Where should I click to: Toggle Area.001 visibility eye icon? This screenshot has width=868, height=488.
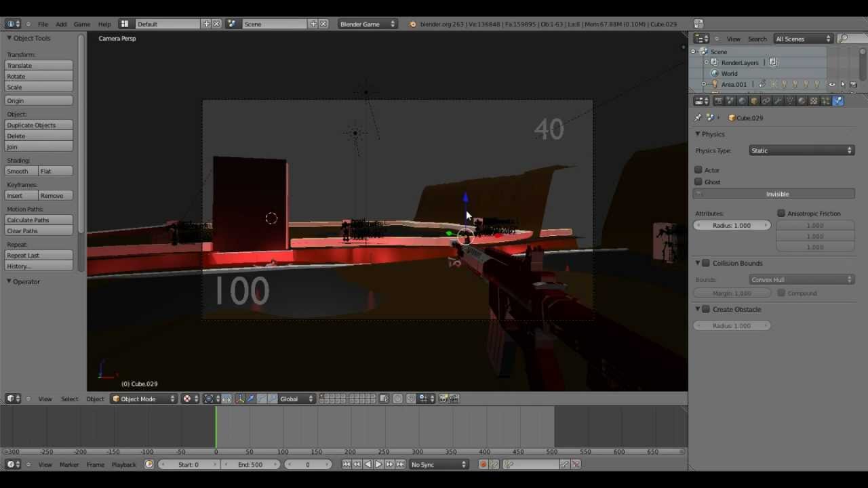(x=832, y=85)
